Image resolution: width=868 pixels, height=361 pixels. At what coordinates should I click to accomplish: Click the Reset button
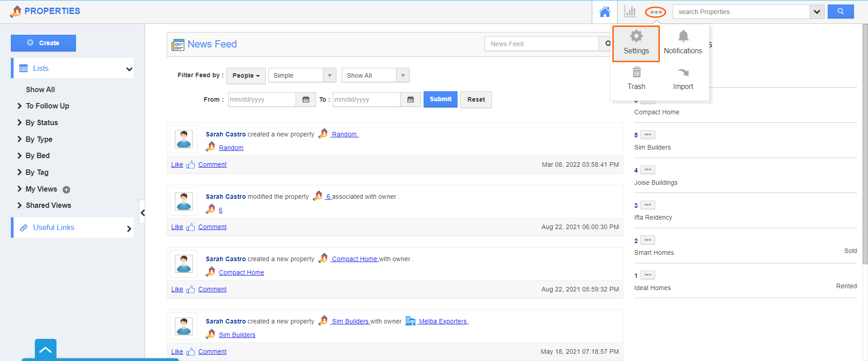click(476, 99)
